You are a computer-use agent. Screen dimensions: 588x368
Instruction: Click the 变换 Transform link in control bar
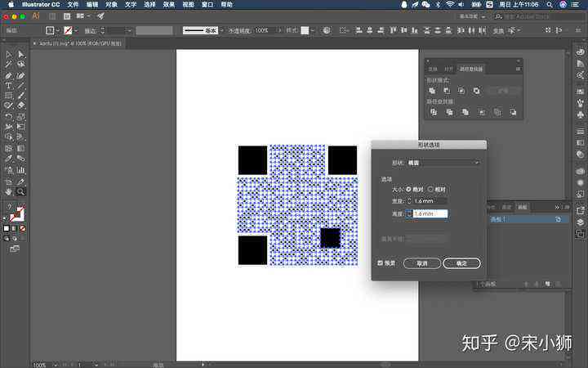coord(498,30)
